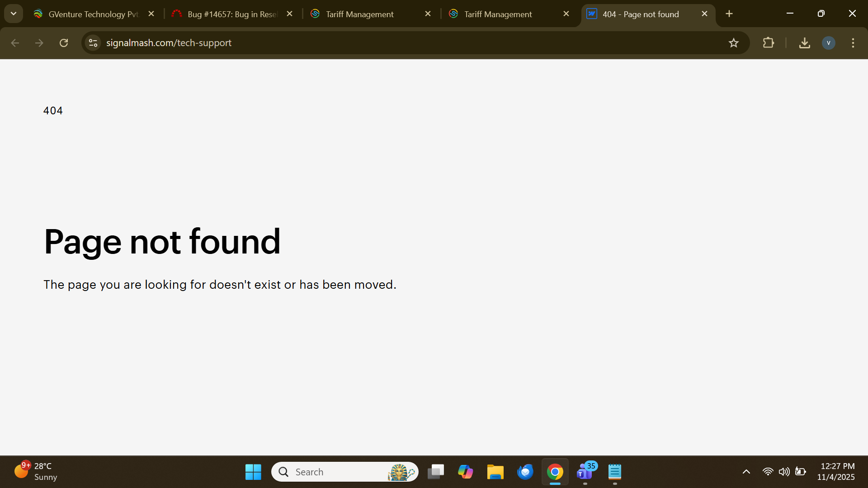View site information icon in address bar
Screen dimensions: 868x488
tap(93, 43)
